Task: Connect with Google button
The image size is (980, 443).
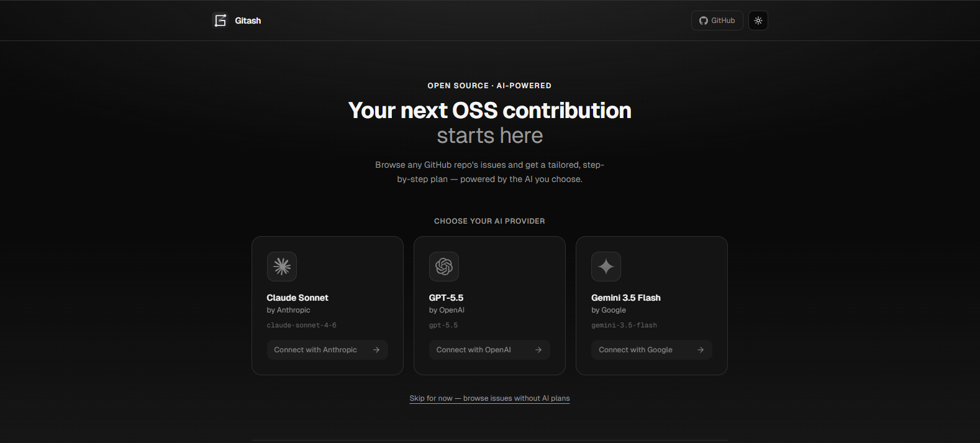Action: click(x=651, y=350)
